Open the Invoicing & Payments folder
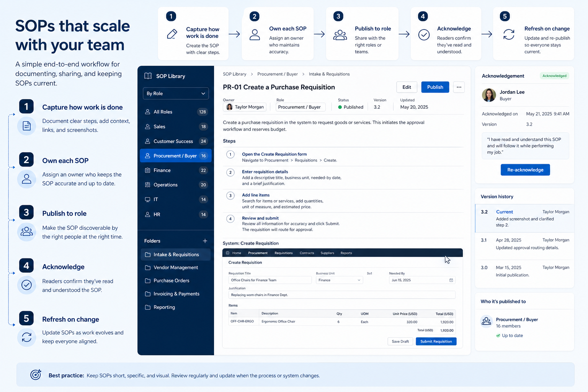 coord(176,294)
